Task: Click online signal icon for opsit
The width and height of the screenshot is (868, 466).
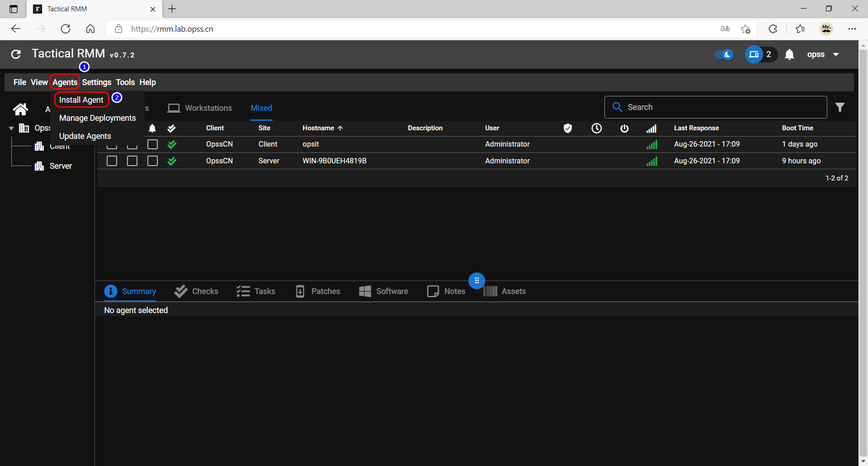Action: pyautogui.click(x=651, y=145)
